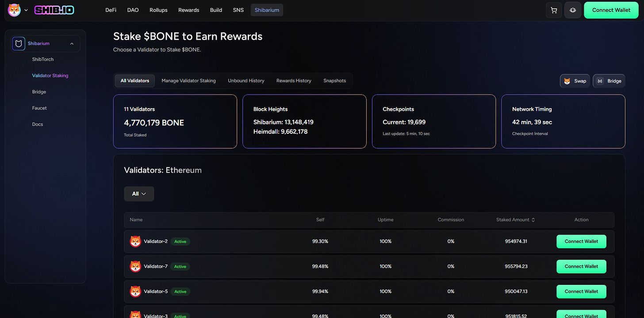Click the Validator-2 Shiba avatar

pyautogui.click(x=135, y=241)
